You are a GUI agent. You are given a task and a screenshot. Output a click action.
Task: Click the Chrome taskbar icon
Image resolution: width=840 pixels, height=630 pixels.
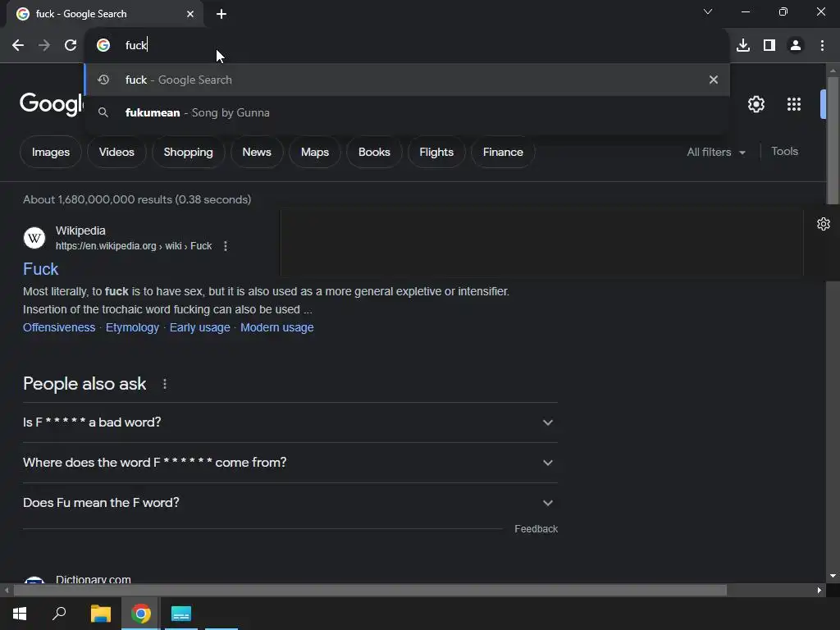click(141, 614)
